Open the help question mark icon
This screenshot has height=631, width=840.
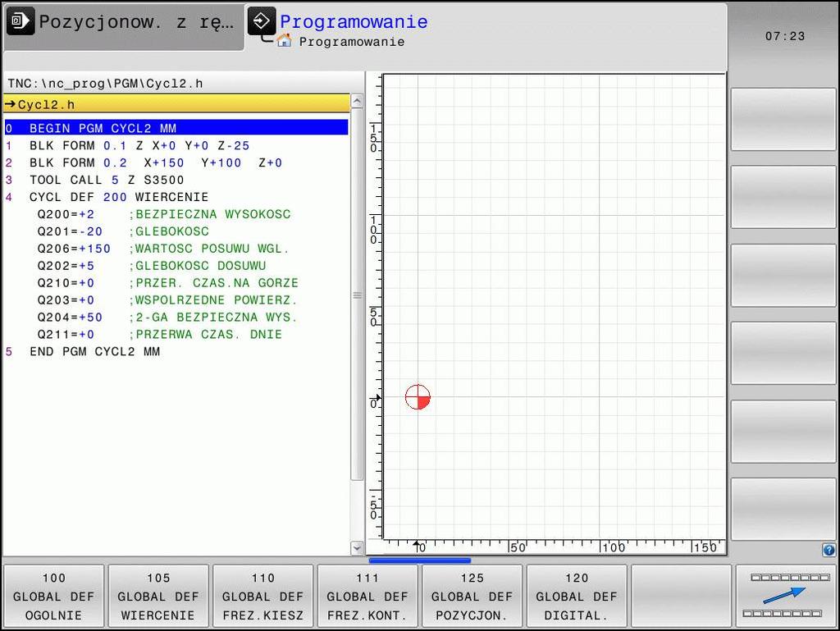(x=829, y=550)
